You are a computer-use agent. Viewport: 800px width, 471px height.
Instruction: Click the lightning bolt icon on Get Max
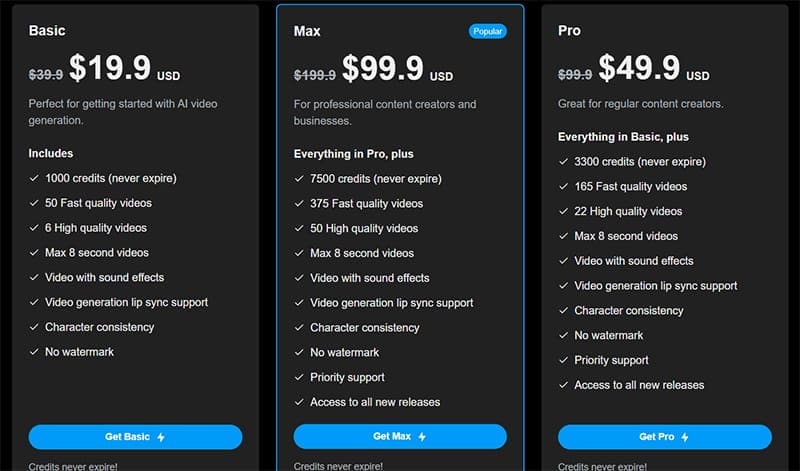[422, 437]
